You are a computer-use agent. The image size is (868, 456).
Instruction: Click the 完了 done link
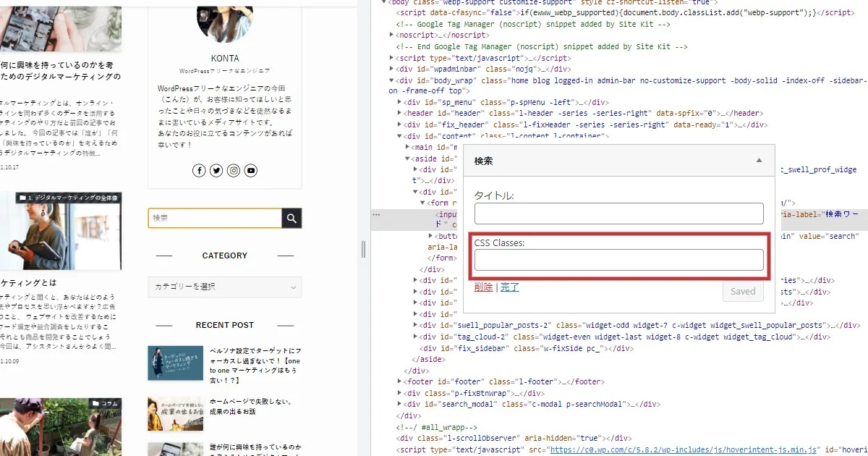pos(510,287)
